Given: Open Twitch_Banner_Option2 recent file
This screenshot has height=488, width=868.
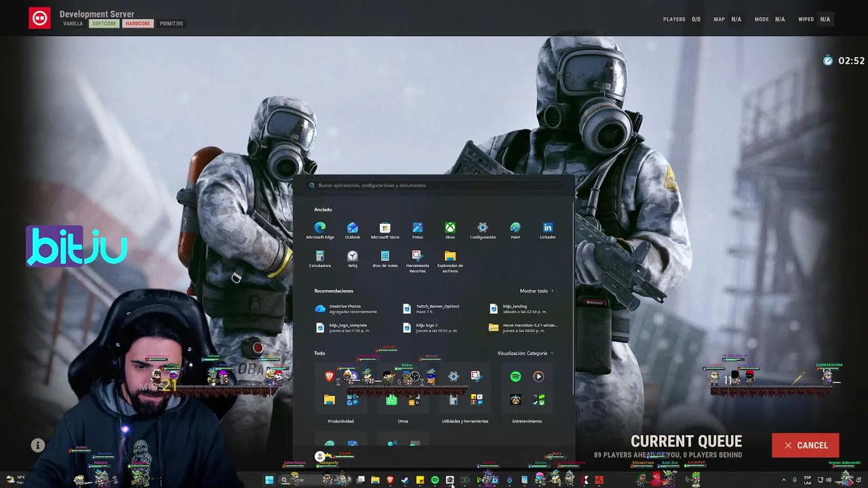Looking at the screenshot, I should pyautogui.click(x=431, y=309).
